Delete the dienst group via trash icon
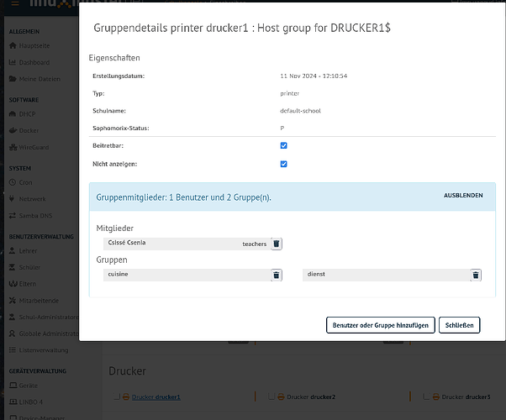Image resolution: width=506 pixels, height=420 pixels. coord(476,275)
